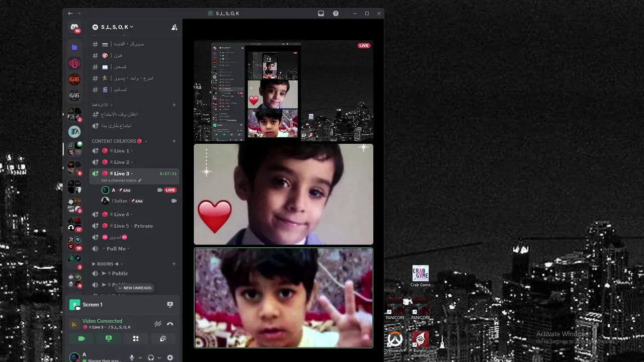The height and width of the screenshot is (362, 644).
Task: Toggle the camera button in voice panel
Action: tap(82, 338)
